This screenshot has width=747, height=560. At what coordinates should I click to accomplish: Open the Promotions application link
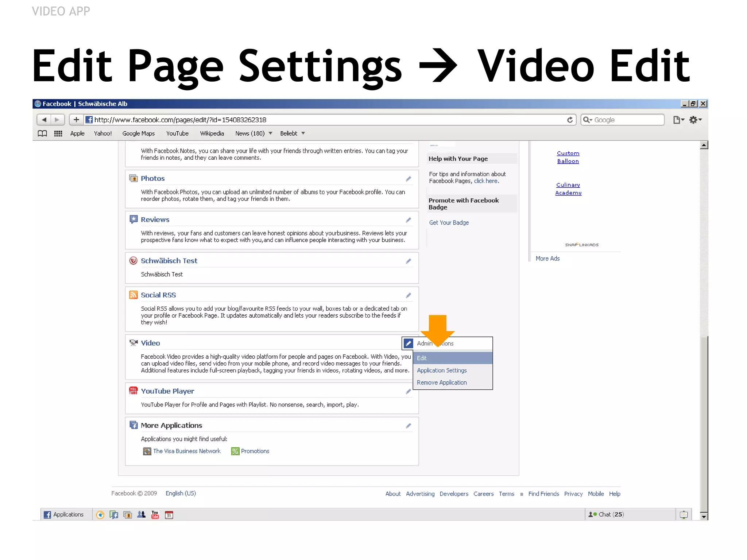point(255,451)
